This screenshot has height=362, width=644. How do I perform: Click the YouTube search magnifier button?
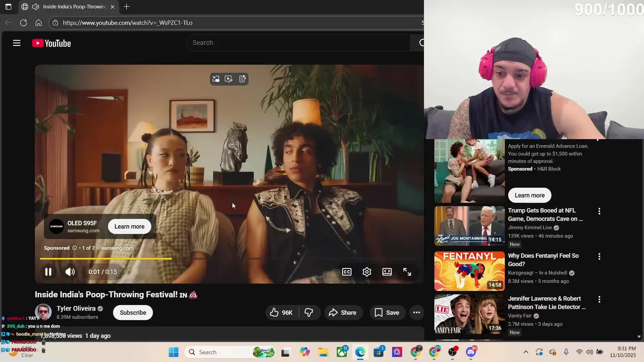tap(421, 43)
